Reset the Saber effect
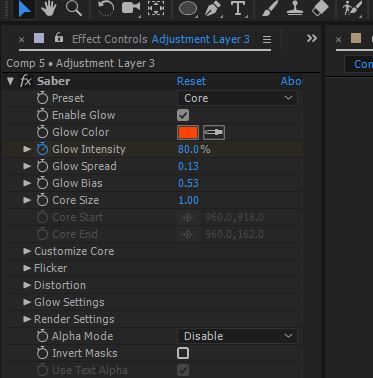 191,81
